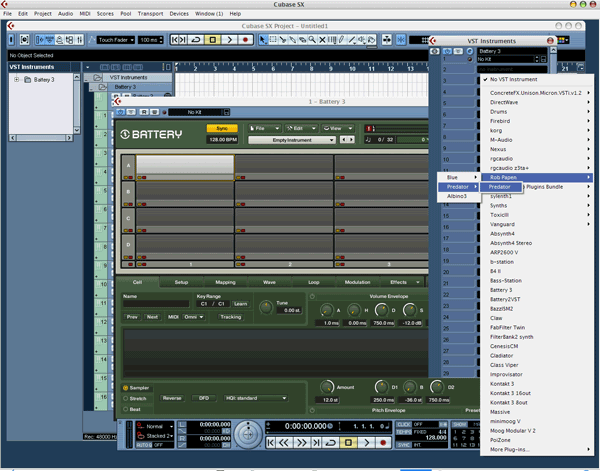Open the Touch Fader automation mode dropdown
600x471 pixels.
point(115,40)
